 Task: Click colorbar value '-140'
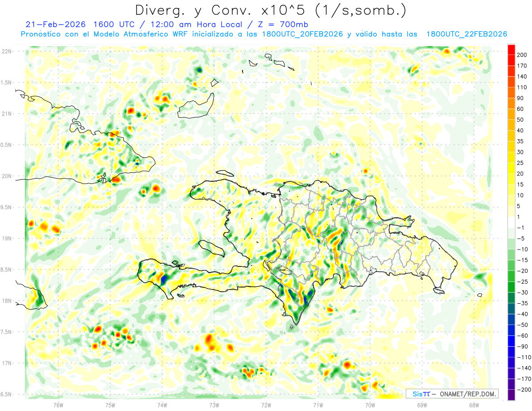click(524, 368)
